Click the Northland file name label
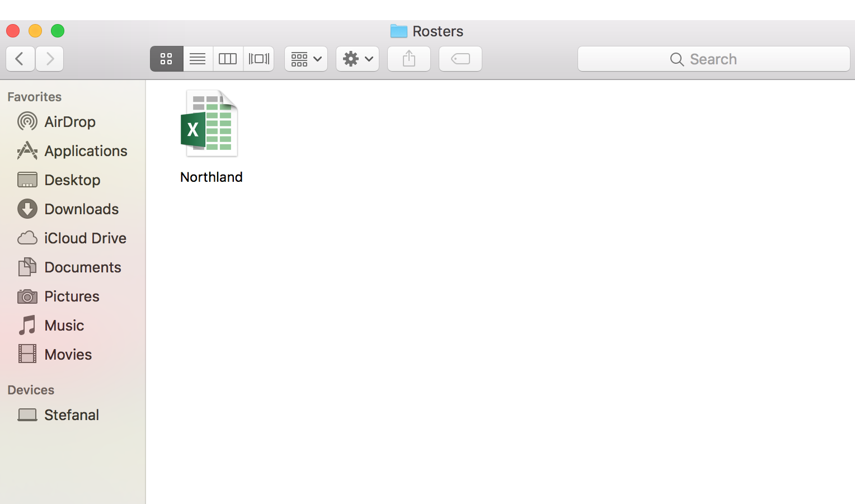855x504 pixels. click(x=212, y=177)
